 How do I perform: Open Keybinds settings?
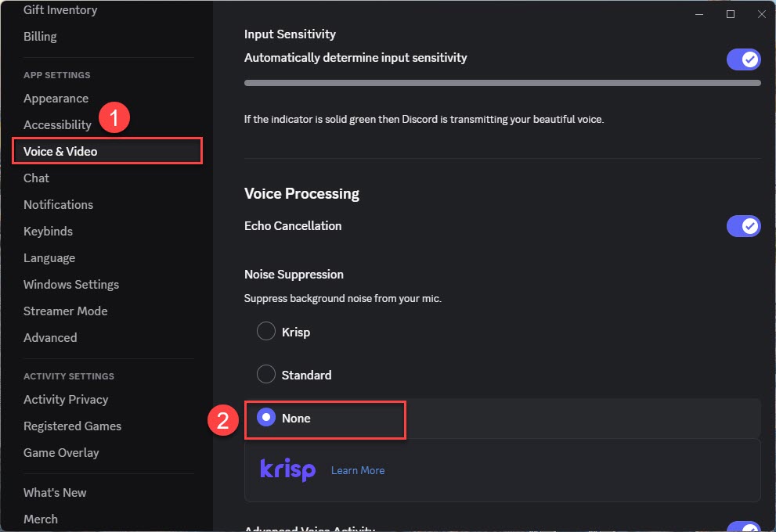coord(48,231)
